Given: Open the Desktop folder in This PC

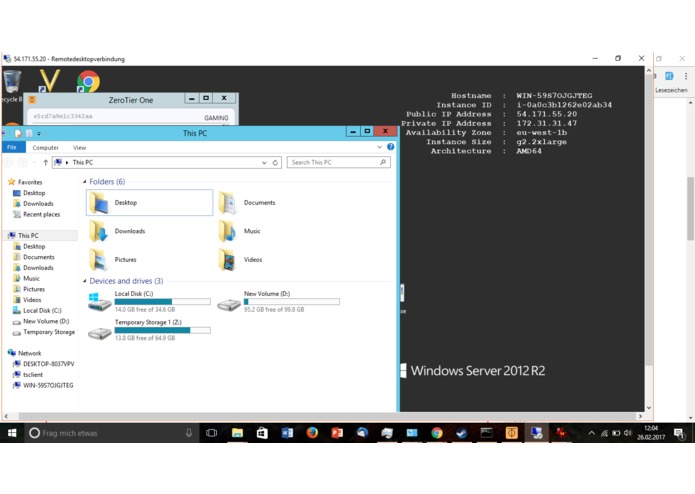Looking at the screenshot, I should 149,202.
